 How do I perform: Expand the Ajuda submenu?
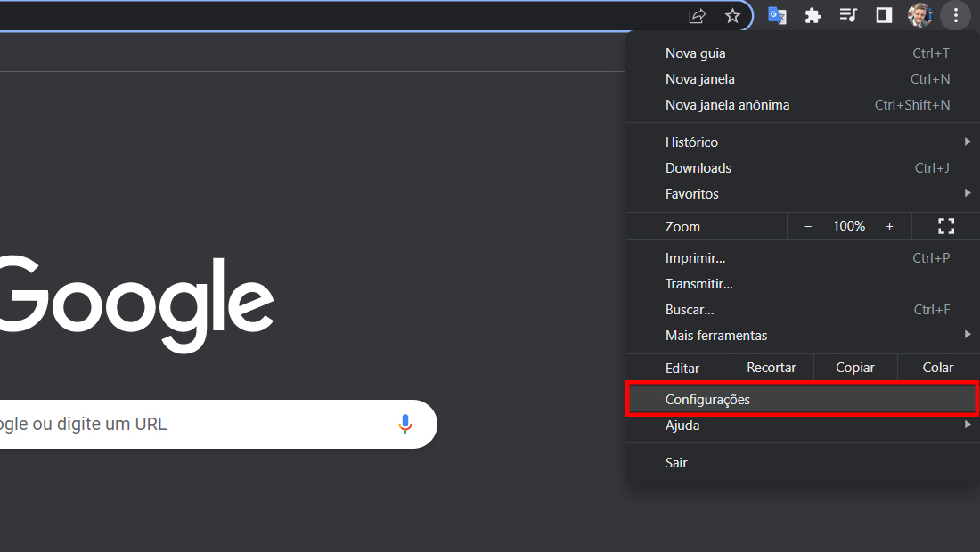(803, 426)
